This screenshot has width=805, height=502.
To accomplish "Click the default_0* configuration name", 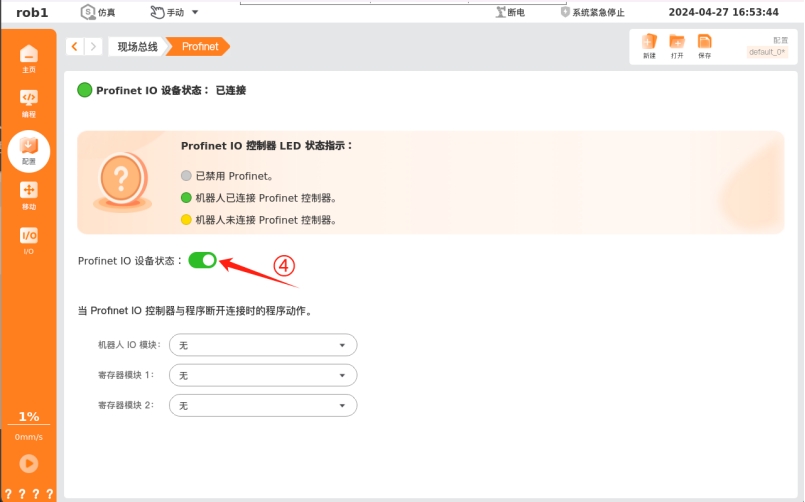I will tap(767, 52).
